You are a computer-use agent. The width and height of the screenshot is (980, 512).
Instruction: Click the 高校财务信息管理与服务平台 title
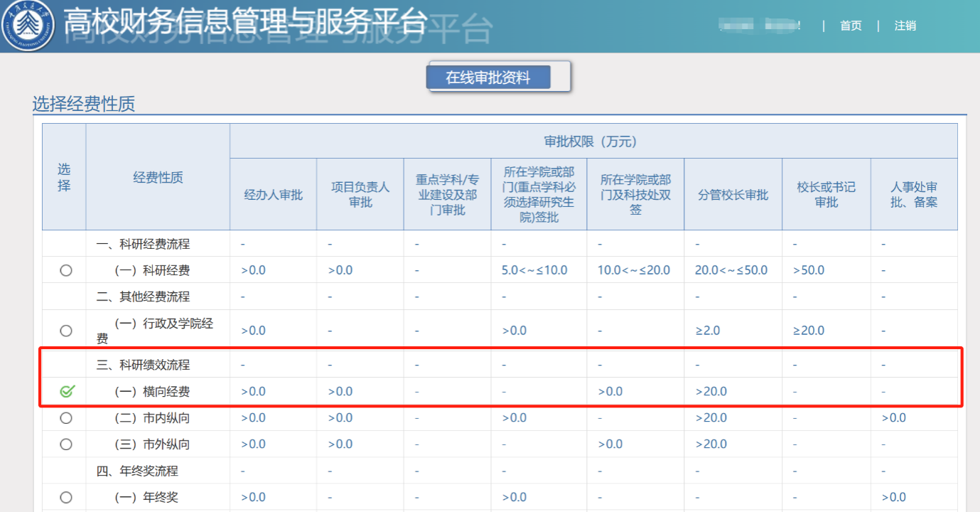point(245,23)
